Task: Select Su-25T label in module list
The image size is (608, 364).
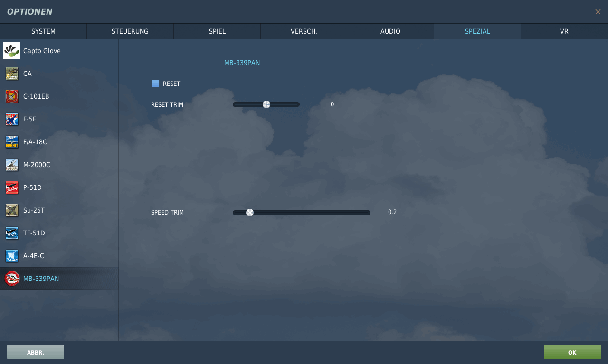Action: 34,210
